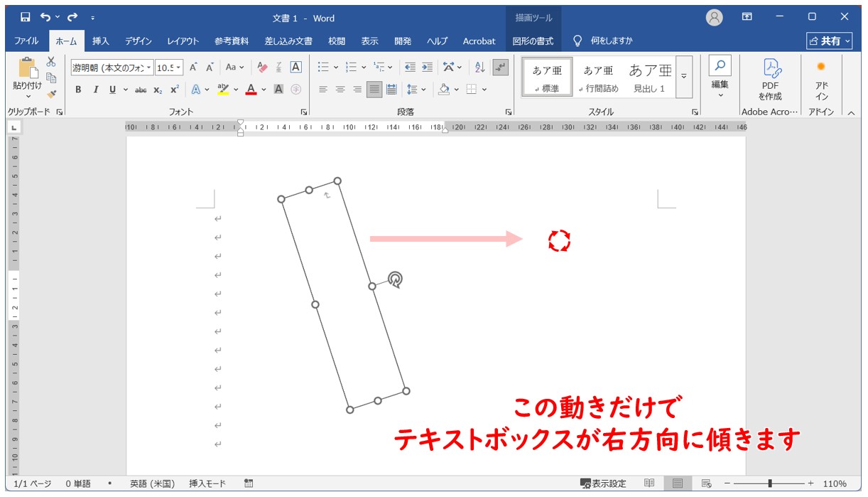The height and width of the screenshot is (497, 868).
Task: Click the Character Border boxed A icon
Action: (x=296, y=68)
